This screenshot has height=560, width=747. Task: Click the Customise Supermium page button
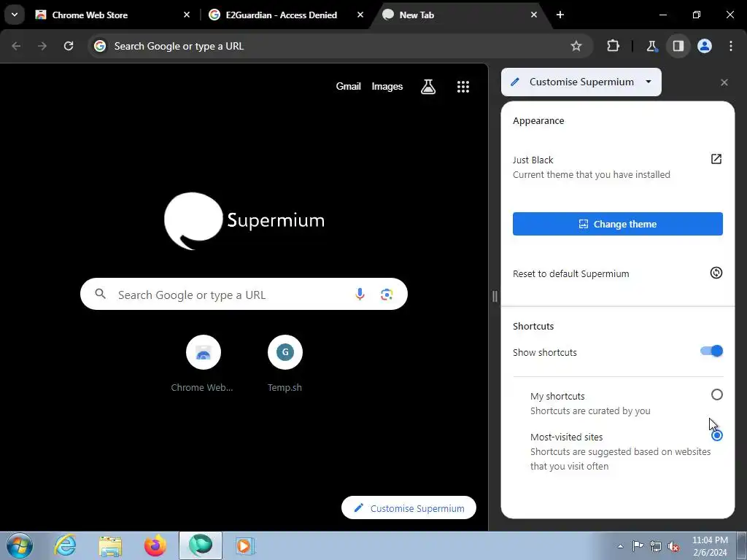409,508
